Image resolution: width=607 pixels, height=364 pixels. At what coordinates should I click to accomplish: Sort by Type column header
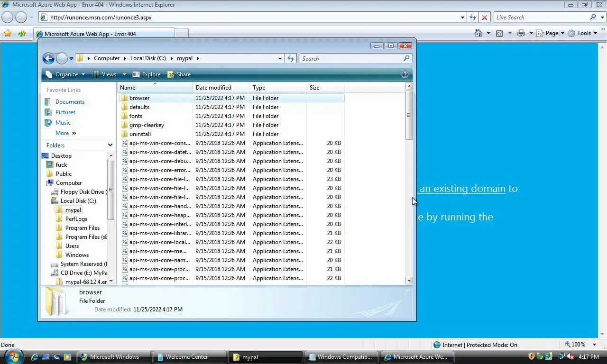278,88
